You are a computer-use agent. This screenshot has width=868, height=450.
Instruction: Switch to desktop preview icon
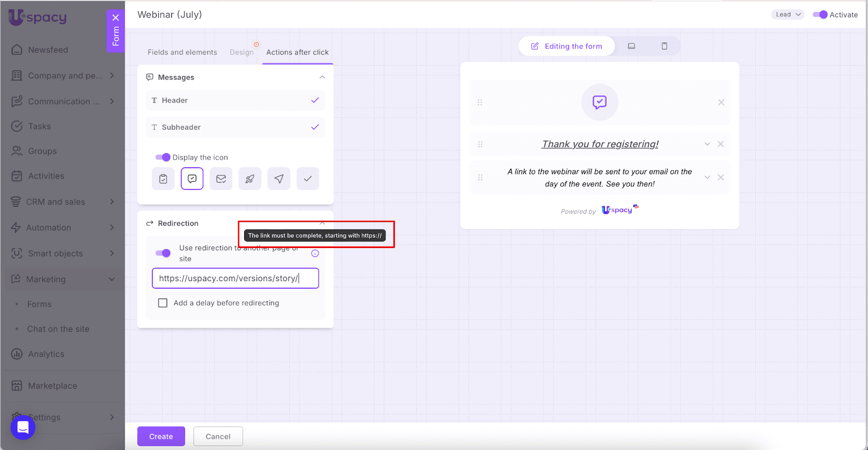(631, 46)
